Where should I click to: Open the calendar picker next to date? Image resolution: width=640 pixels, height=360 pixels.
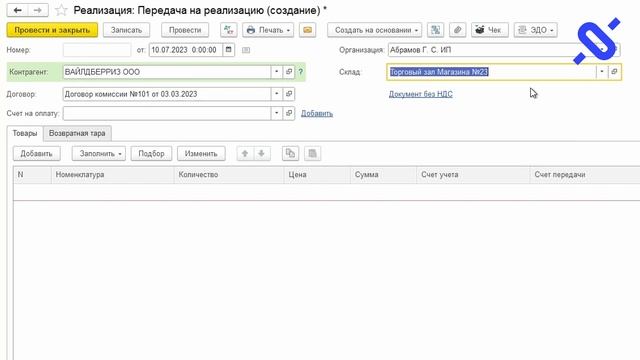(x=229, y=50)
